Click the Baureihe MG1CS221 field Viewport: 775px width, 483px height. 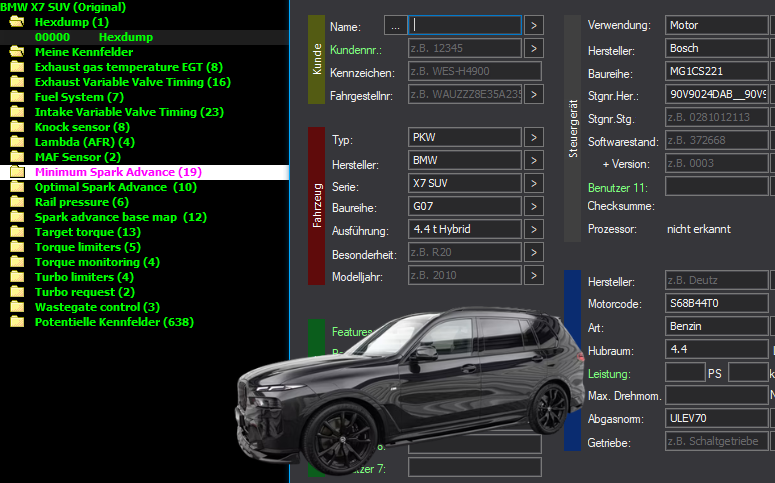click(x=717, y=71)
